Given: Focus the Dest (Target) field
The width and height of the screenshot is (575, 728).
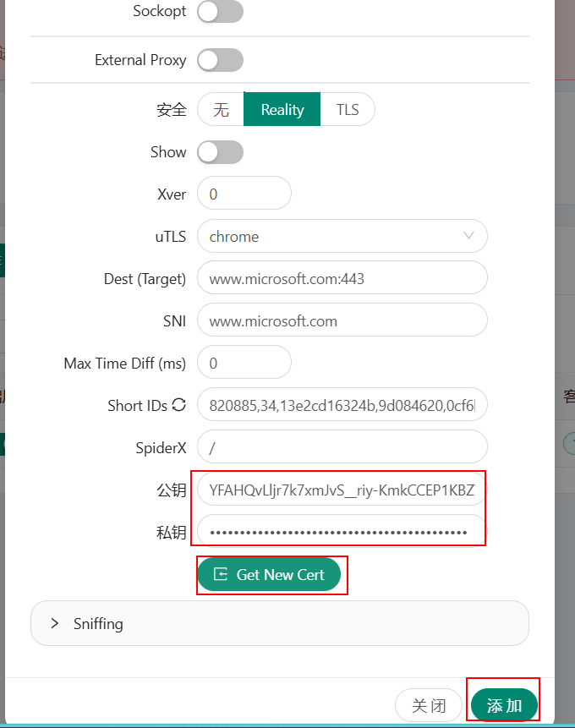Looking at the screenshot, I should tap(342, 278).
